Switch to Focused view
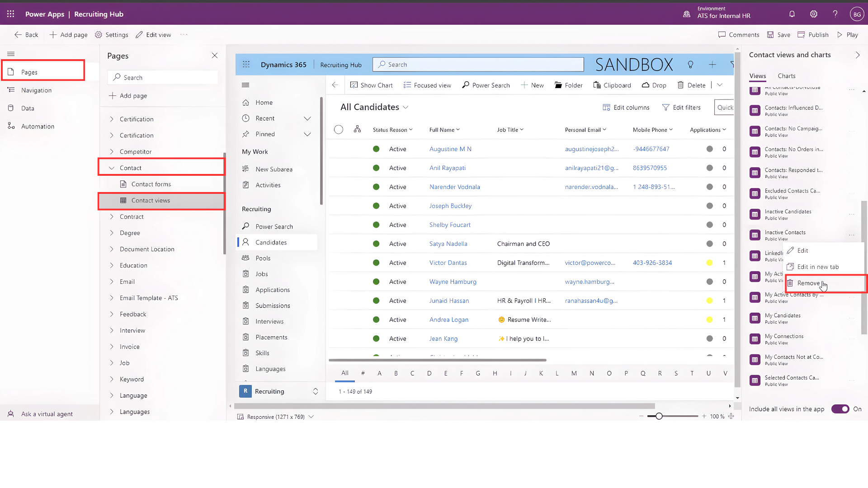Image resolution: width=868 pixels, height=488 pixels. [427, 85]
